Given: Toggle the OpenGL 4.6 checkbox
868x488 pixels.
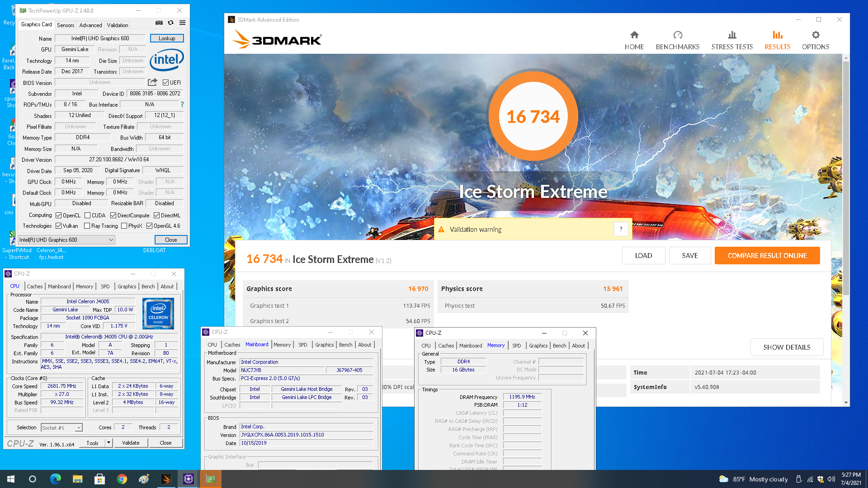Looking at the screenshot, I should pyautogui.click(x=150, y=226).
